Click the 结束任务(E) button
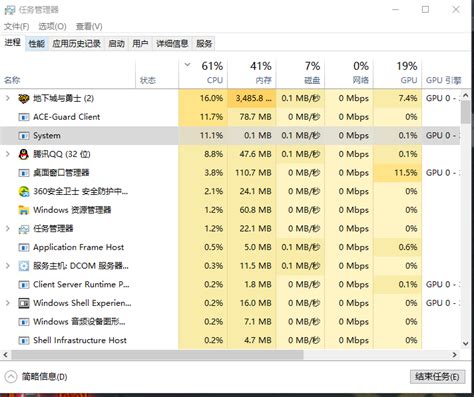 [x=437, y=377]
